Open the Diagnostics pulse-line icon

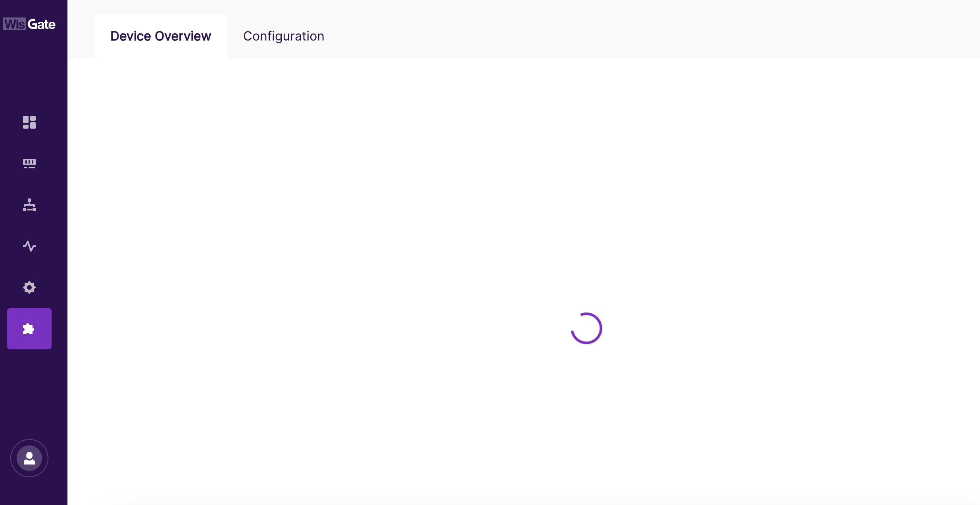click(x=29, y=246)
